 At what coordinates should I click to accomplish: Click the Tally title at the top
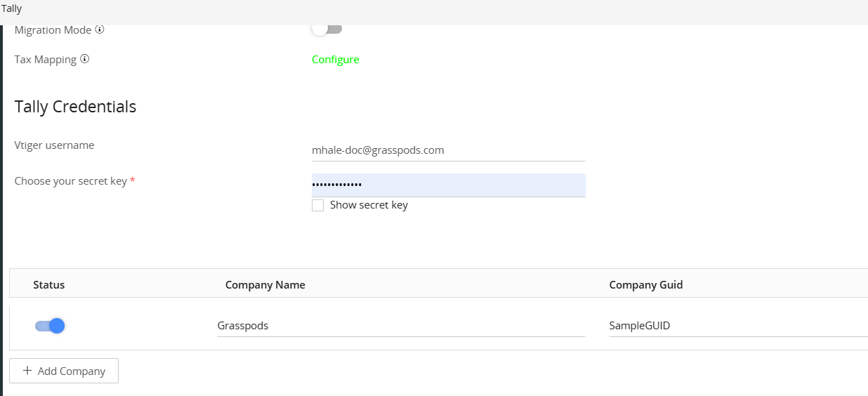pos(11,9)
